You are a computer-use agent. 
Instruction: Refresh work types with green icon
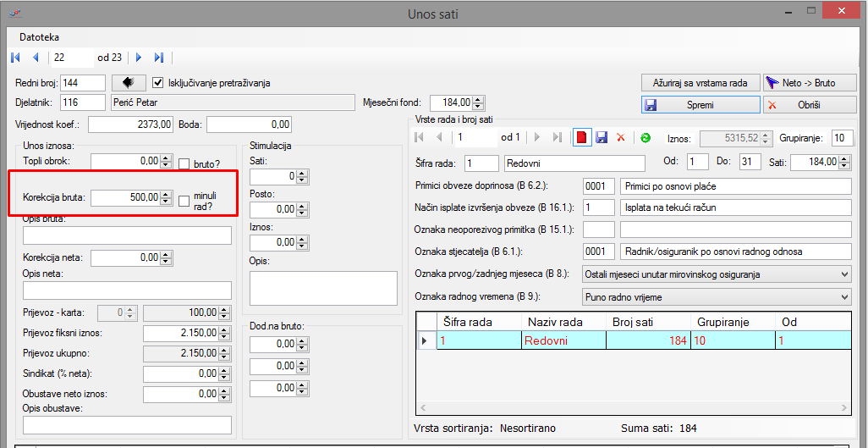(x=645, y=137)
